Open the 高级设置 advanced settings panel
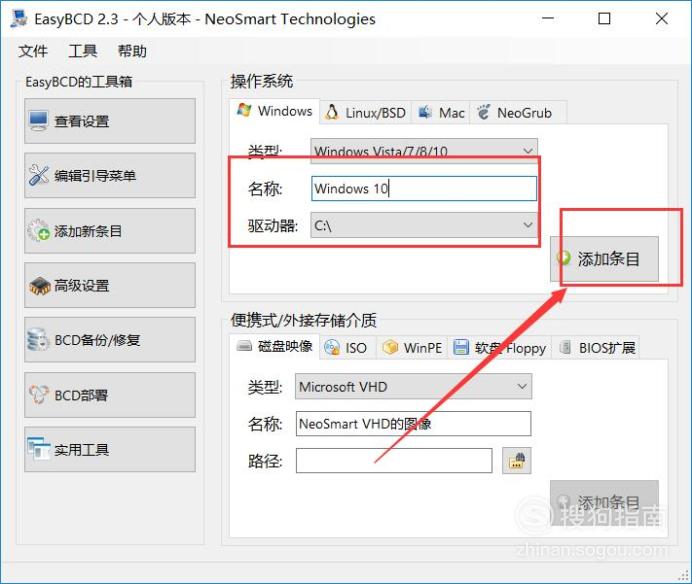This screenshot has width=692, height=584. point(110,285)
